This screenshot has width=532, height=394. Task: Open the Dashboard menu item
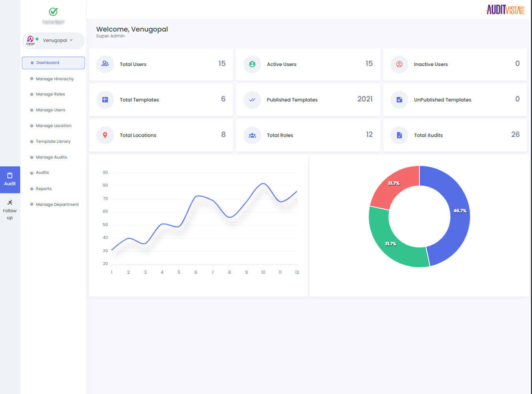pyautogui.click(x=53, y=63)
